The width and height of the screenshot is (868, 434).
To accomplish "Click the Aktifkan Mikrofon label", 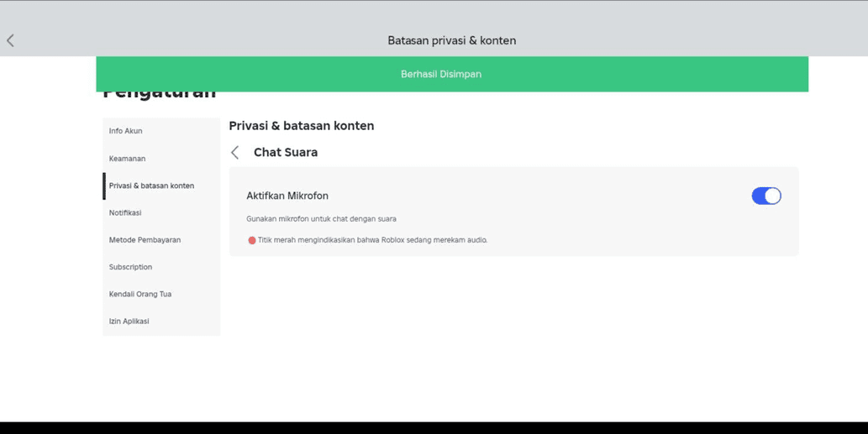I will (x=287, y=196).
